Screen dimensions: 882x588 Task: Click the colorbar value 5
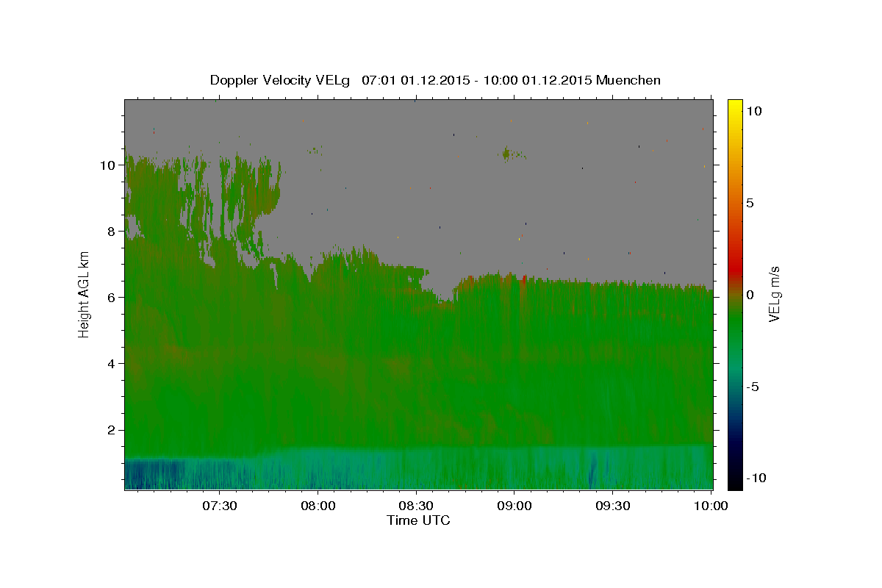click(x=750, y=202)
